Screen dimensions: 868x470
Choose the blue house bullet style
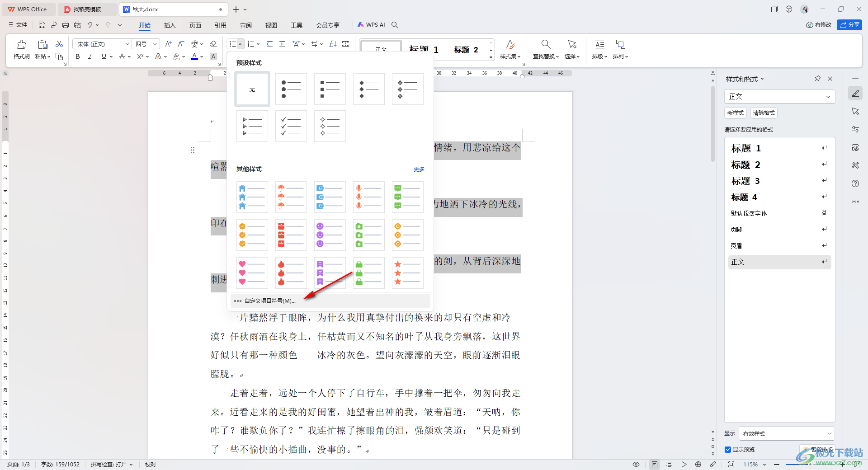(x=252, y=197)
